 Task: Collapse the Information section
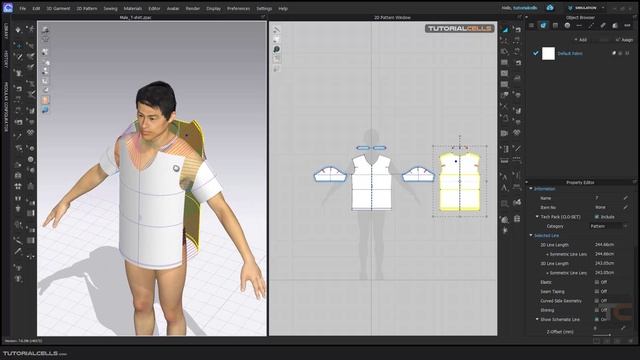531,189
